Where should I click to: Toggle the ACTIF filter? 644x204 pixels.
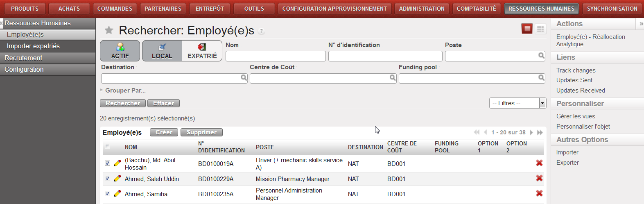click(x=120, y=51)
